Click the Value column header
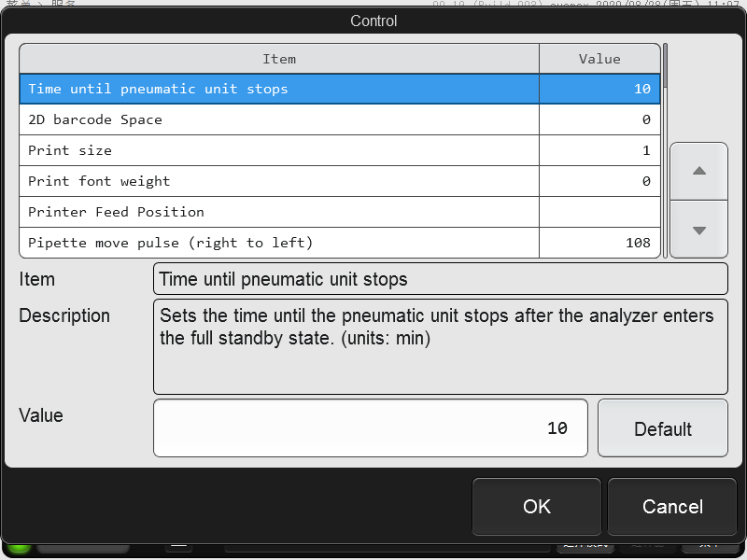This screenshot has width=747, height=560. tap(599, 59)
